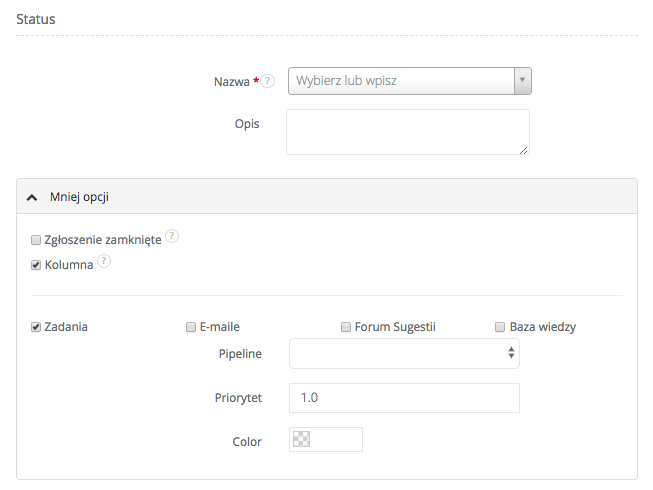Click the resize handle of the Opis textarea
Image resolution: width=653 pixels, height=490 pixels.
click(x=523, y=149)
